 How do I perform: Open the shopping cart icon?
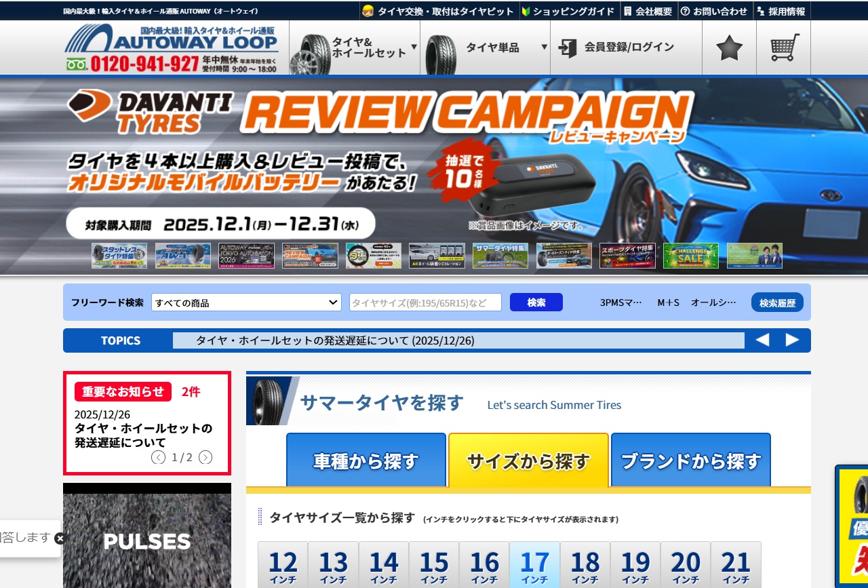[785, 47]
